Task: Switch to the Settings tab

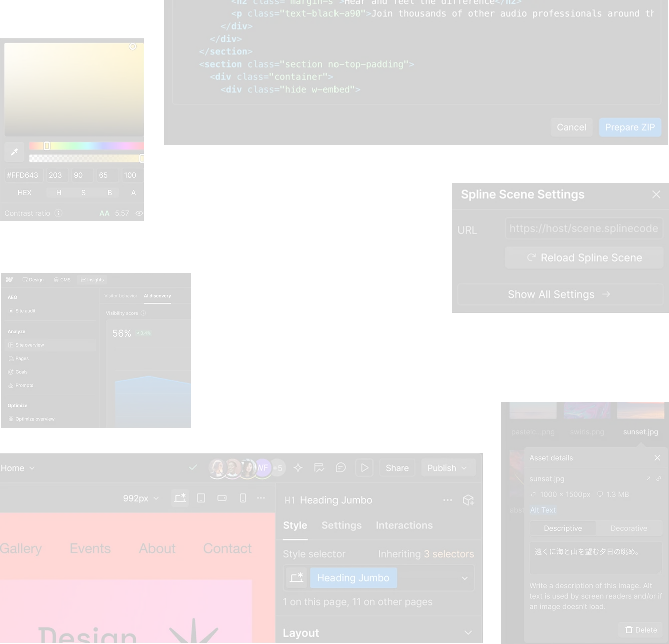Action: [x=342, y=525]
